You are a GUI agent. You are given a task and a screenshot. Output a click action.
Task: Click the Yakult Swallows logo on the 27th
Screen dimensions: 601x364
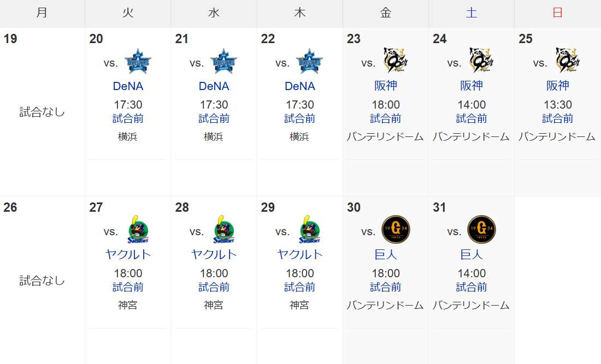pyautogui.click(x=138, y=229)
